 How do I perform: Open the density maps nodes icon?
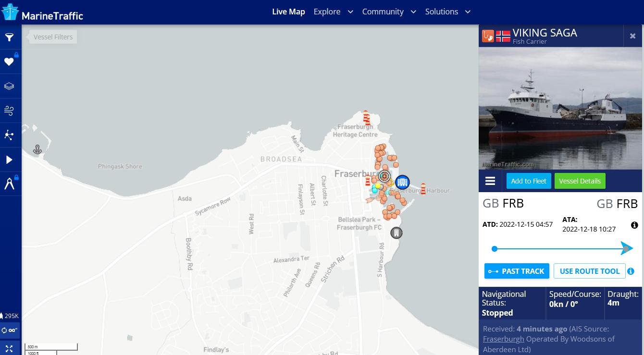point(9,135)
